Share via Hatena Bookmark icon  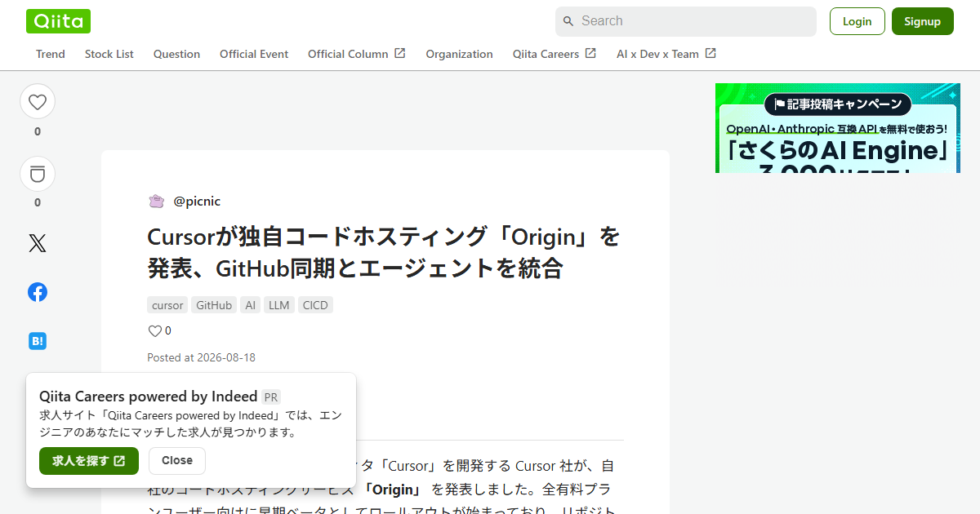[38, 341]
